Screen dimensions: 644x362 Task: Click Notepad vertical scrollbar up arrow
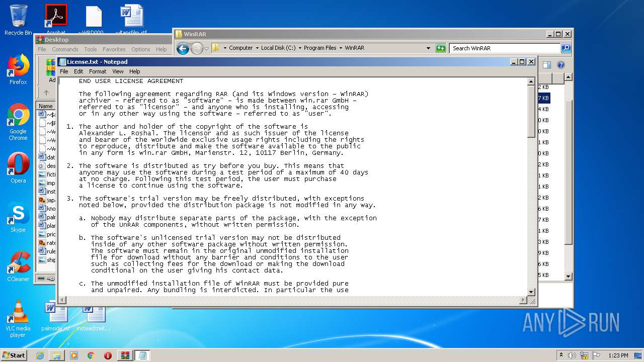point(531,81)
